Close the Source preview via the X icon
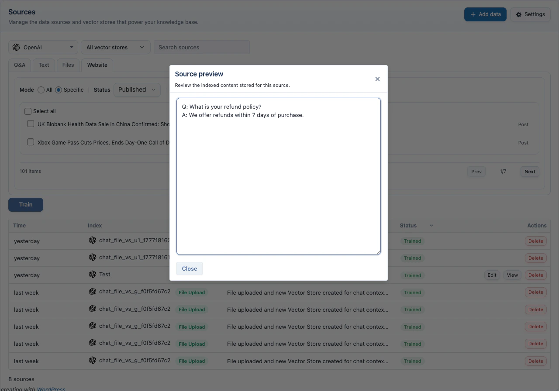 (377, 79)
